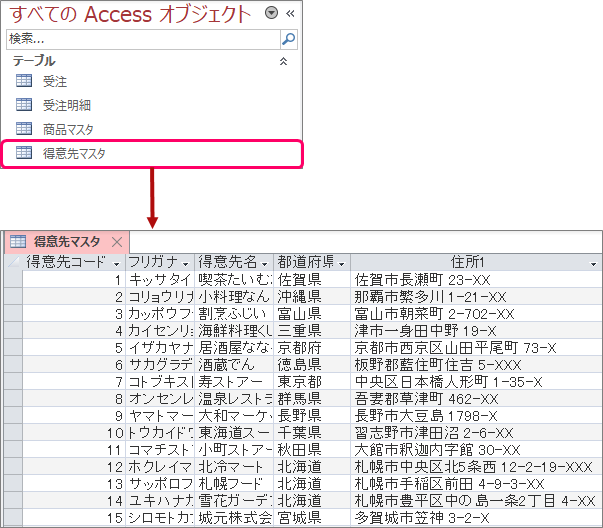This screenshot has width=603, height=528.
Task: Open the 住所1 column filter dropdown
Action: [592, 262]
